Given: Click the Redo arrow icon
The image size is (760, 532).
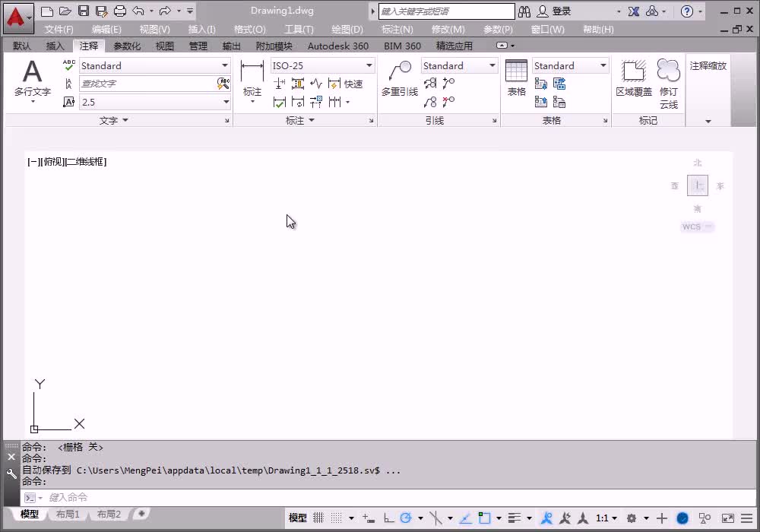Looking at the screenshot, I should [165, 11].
